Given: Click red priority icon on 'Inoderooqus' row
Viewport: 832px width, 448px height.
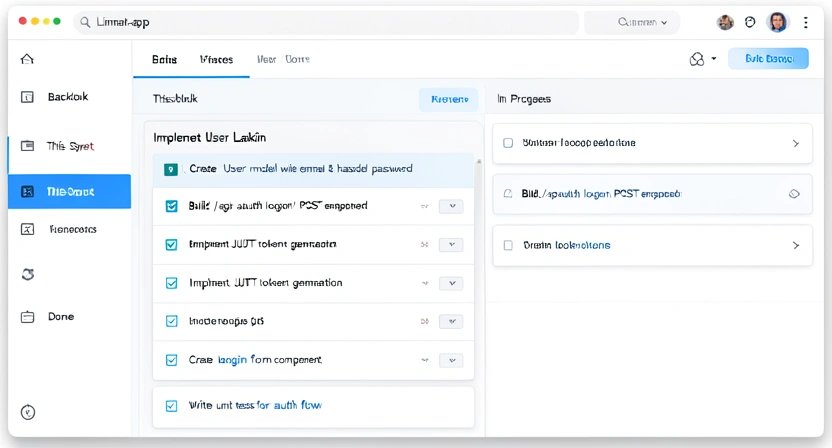Looking at the screenshot, I should pos(424,321).
